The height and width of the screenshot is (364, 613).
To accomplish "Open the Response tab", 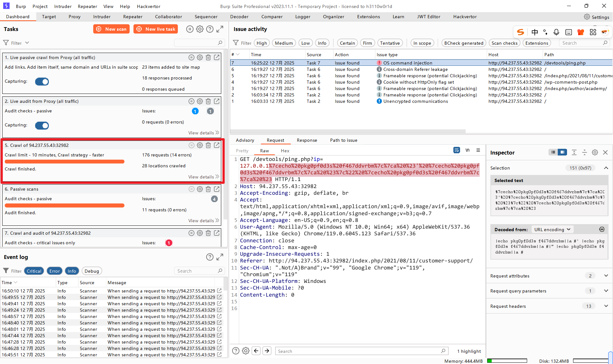I will (x=307, y=140).
